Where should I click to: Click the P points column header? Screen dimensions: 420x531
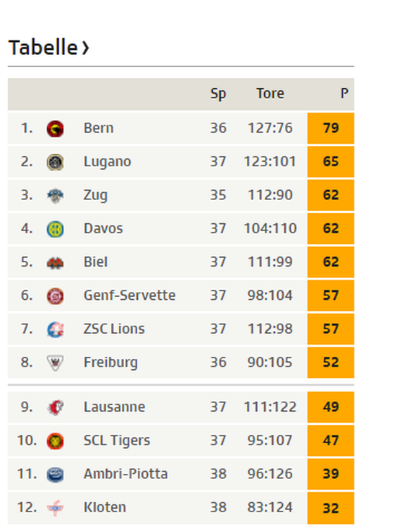coord(344,93)
